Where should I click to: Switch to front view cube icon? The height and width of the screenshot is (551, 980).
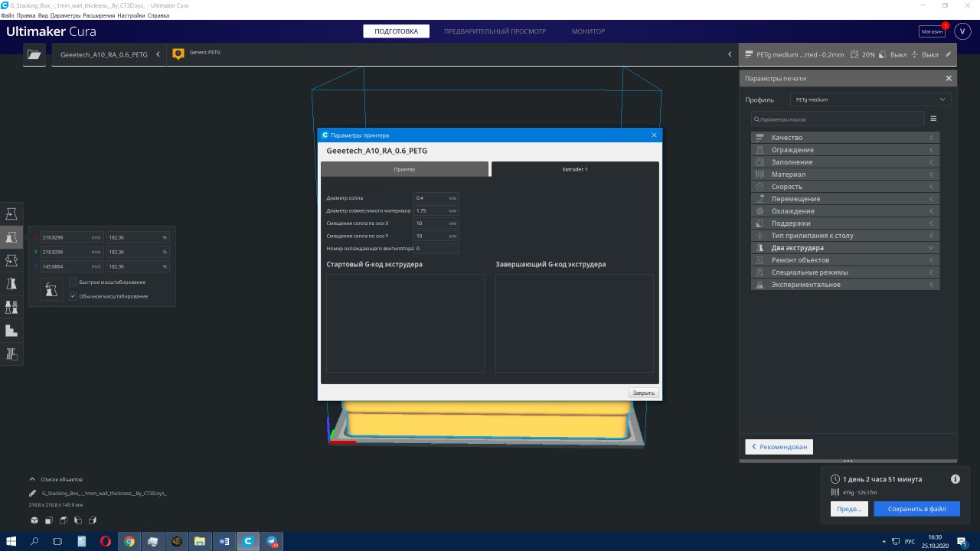pyautogui.click(x=49, y=520)
